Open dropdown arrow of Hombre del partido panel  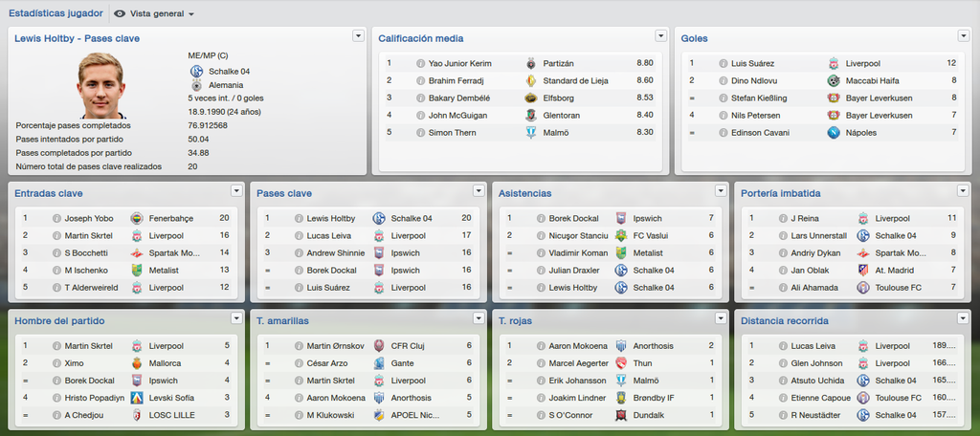tap(237, 318)
